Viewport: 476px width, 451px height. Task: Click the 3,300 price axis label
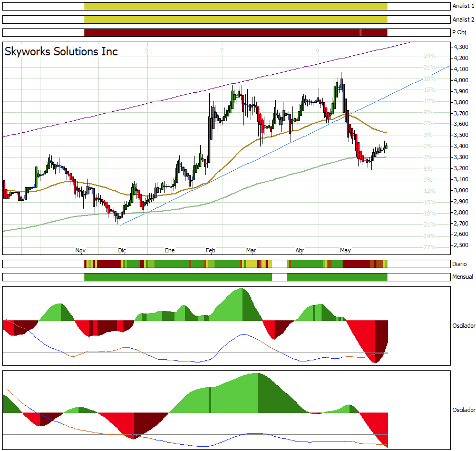pyautogui.click(x=461, y=157)
